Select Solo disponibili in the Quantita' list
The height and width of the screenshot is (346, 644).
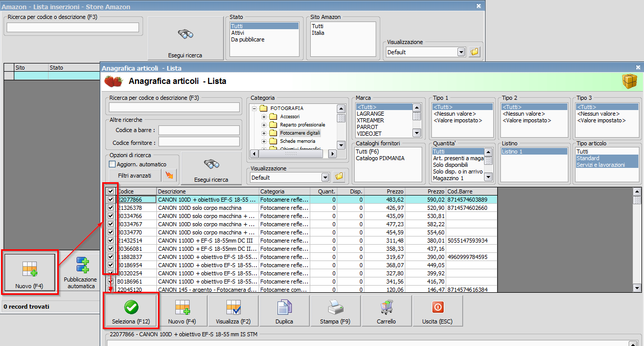(x=458, y=165)
